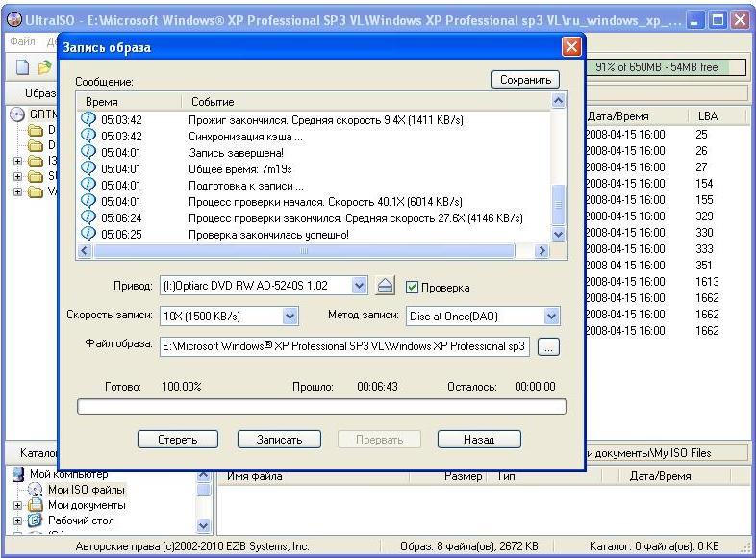Expand the Рабочий стол tree node
The width and height of the screenshot is (756, 558).
pyautogui.click(x=18, y=520)
